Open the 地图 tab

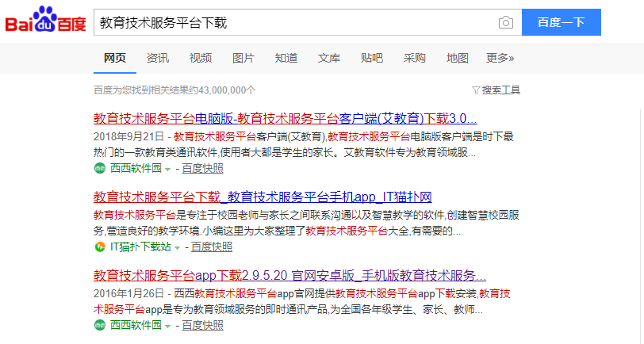tap(458, 58)
